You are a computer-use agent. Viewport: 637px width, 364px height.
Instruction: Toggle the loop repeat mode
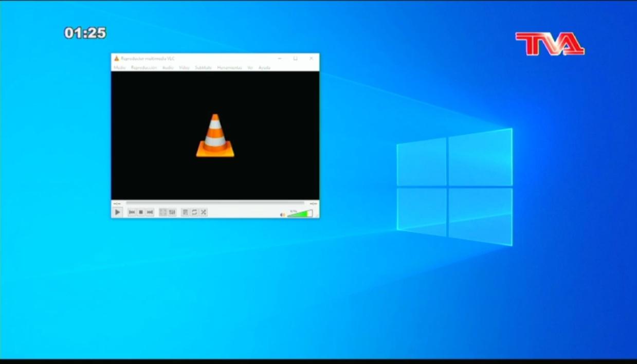pyautogui.click(x=194, y=212)
